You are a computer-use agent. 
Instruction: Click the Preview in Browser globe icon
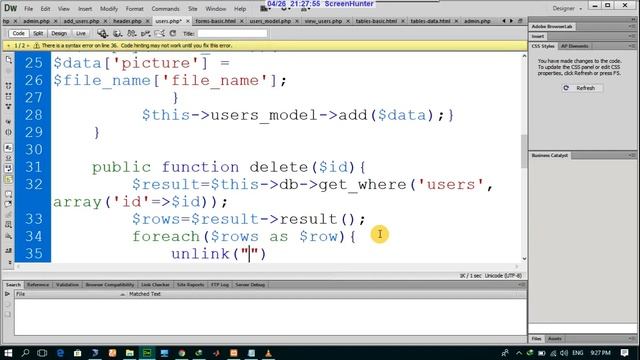pyautogui.click(x=118, y=33)
